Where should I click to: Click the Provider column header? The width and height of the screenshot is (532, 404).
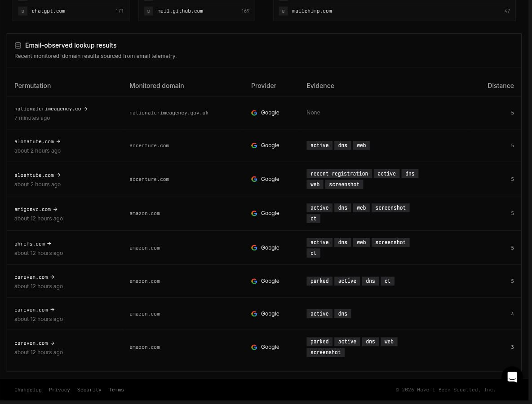click(x=264, y=86)
